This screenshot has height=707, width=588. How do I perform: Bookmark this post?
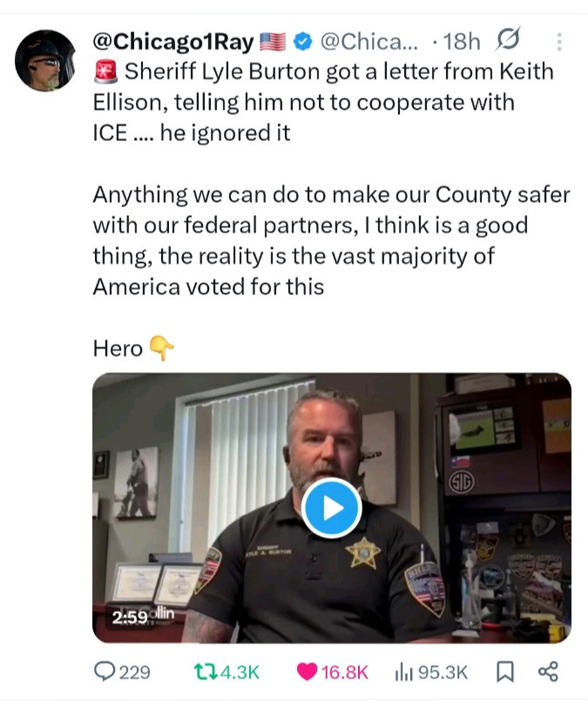(x=505, y=672)
